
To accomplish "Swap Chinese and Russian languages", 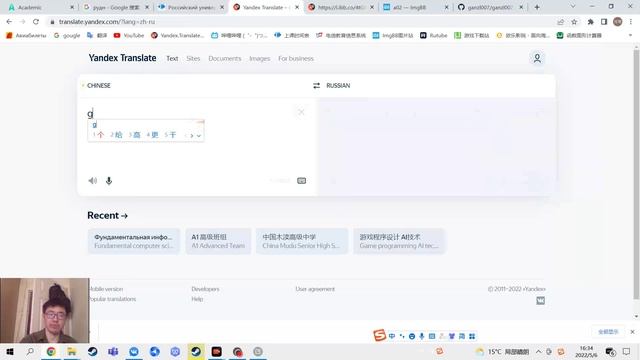I will 316,86.
